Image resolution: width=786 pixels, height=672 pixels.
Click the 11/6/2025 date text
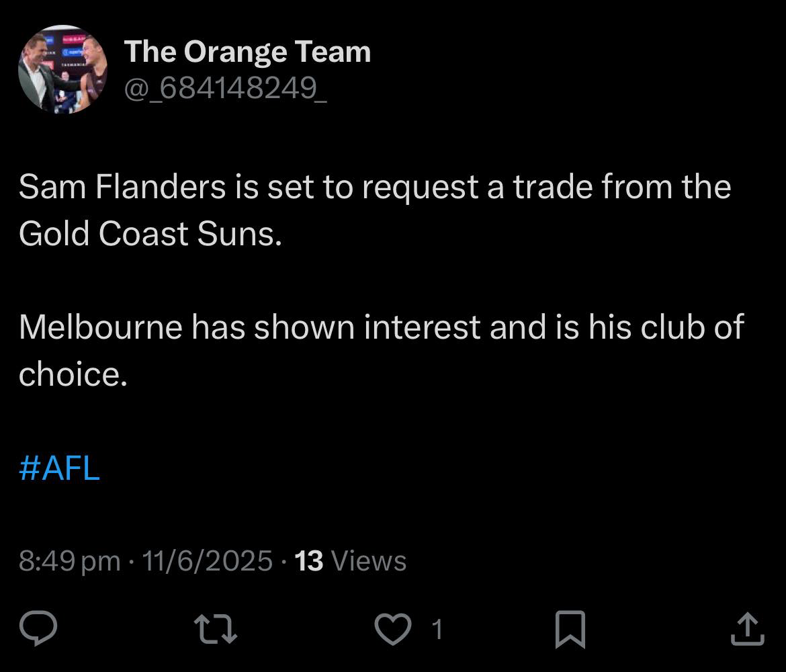click(x=208, y=560)
